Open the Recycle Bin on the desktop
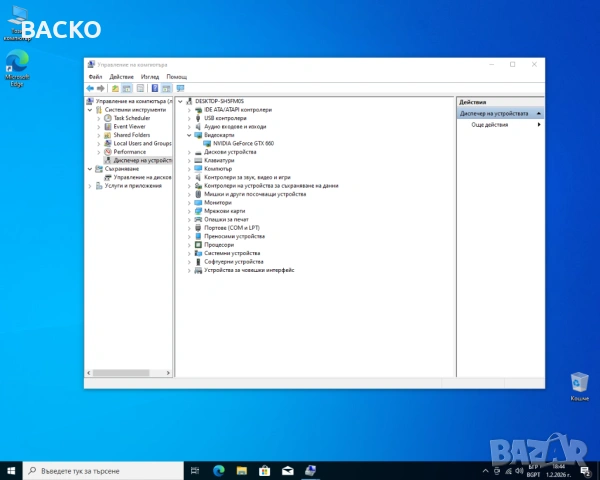 point(579,382)
